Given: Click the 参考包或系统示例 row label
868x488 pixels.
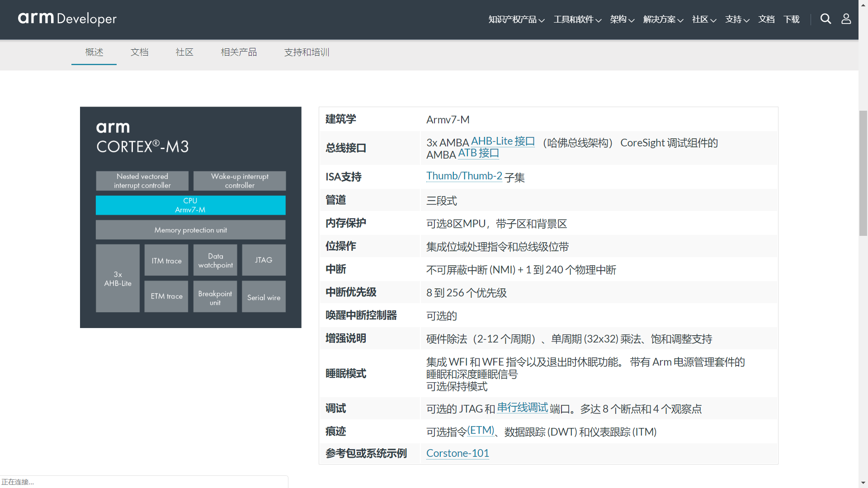Looking at the screenshot, I should pos(366,454).
